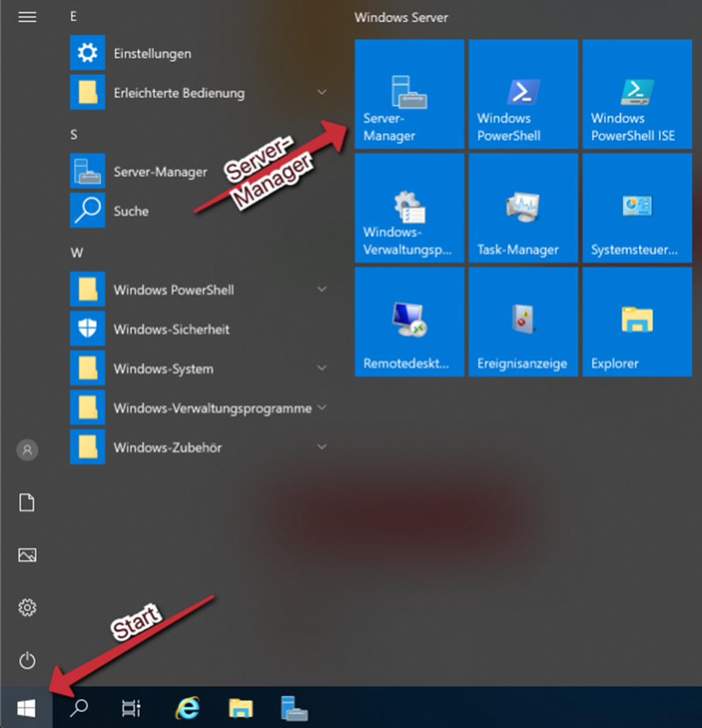Click the power button in Start sidebar
The height and width of the screenshot is (728, 702).
tap(27, 661)
